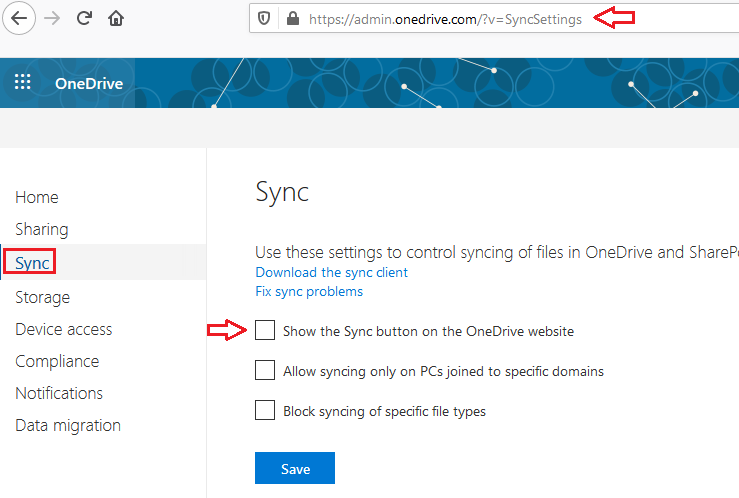Click the browser forward arrow
This screenshot has height=498, width=739.
pyautogui.click(x=52, y=18)
